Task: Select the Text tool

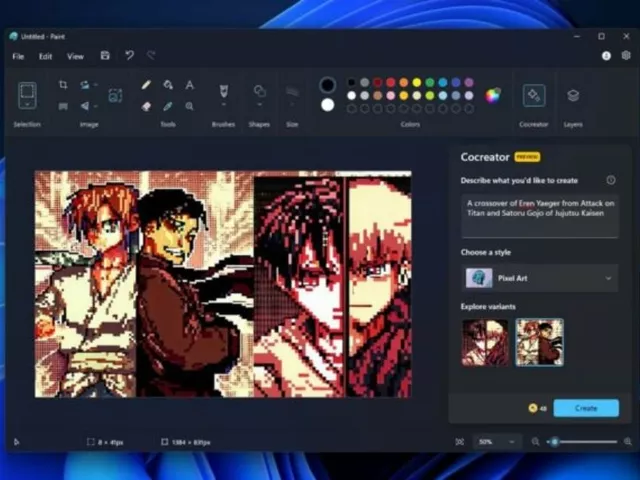Action: 189,85
